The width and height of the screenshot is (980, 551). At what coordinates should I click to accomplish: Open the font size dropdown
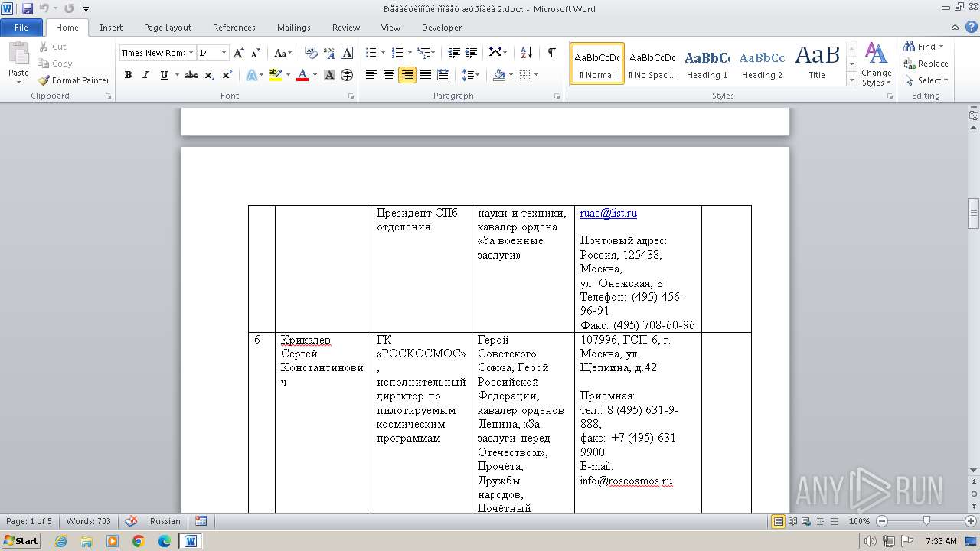tap(224, 53)
